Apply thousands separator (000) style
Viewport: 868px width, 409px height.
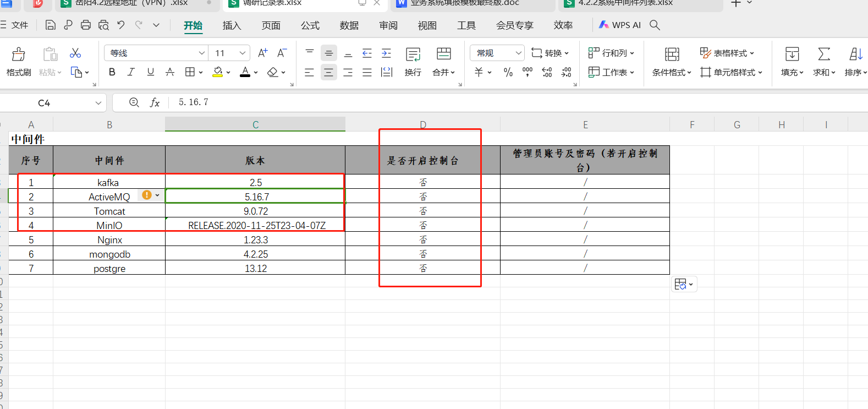coord(528,72)
